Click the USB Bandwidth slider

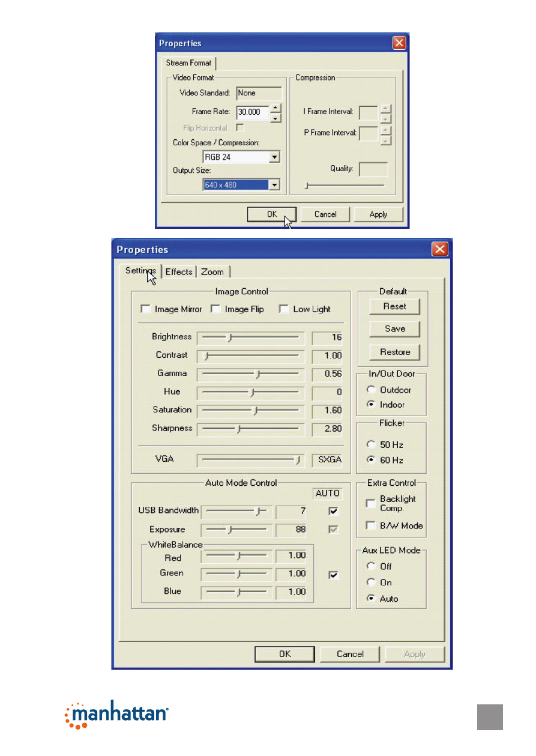236,512
